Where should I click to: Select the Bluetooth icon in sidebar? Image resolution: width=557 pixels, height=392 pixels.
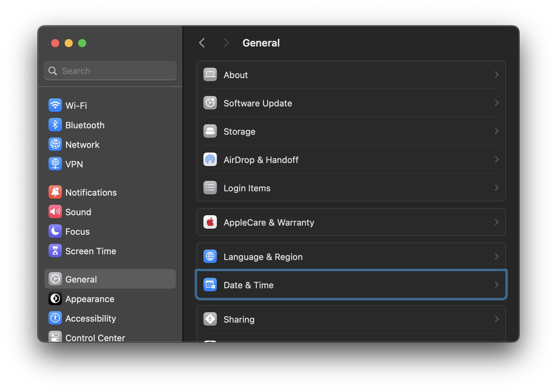pos(55,125)
